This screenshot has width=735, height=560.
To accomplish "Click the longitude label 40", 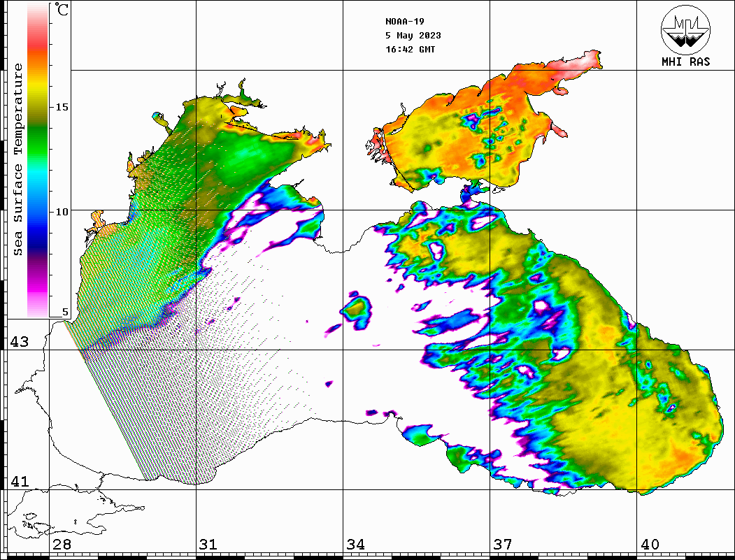I will point(650,545).
